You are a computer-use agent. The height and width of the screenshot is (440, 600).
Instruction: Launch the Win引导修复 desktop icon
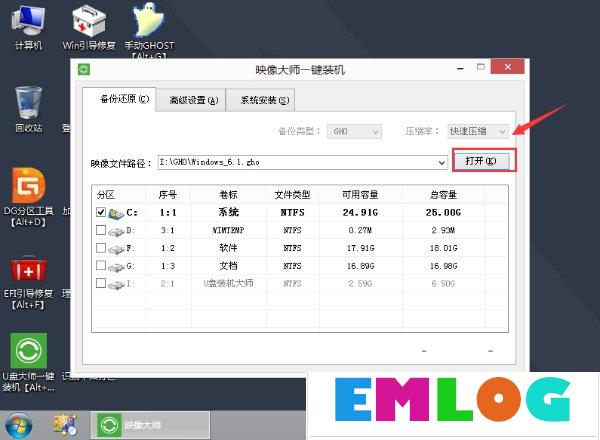pyautogui.click(x=89, y=29)
